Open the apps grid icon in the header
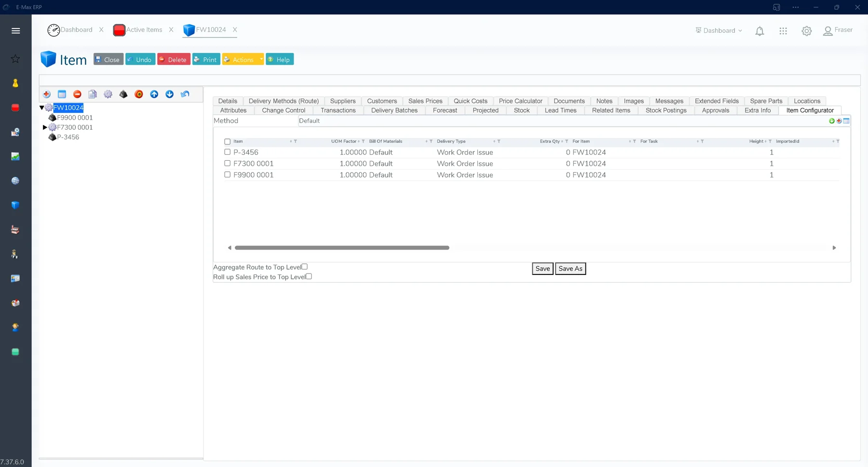The width and height of the screenshot is (868, 467). click(783, 31)
